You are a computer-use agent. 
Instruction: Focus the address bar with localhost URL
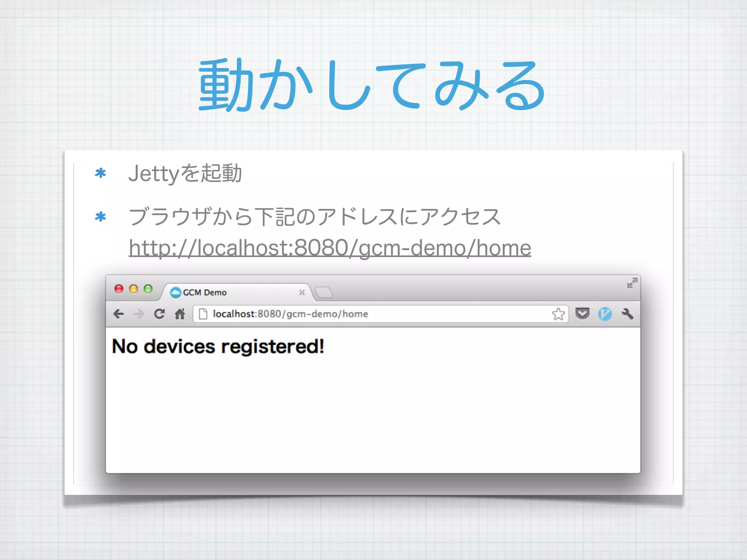(x=380, y=314)
